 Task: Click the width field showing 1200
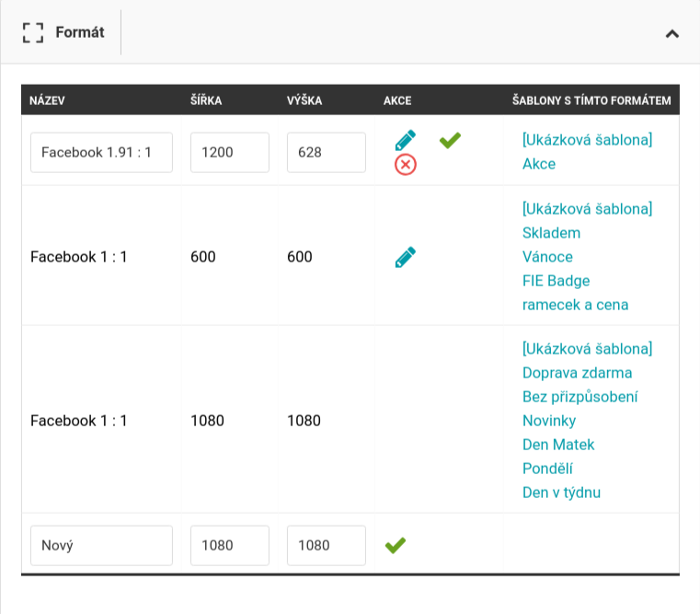[230, 153]
